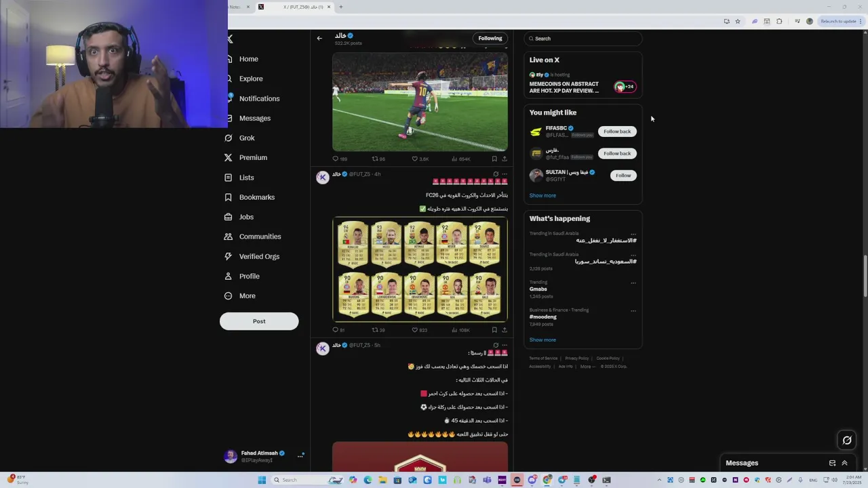The width and height of the screenshot is (868, 488).
Task: Expand the More menu in sidebar
Action: pyautogui.click(x=240, y=296)
